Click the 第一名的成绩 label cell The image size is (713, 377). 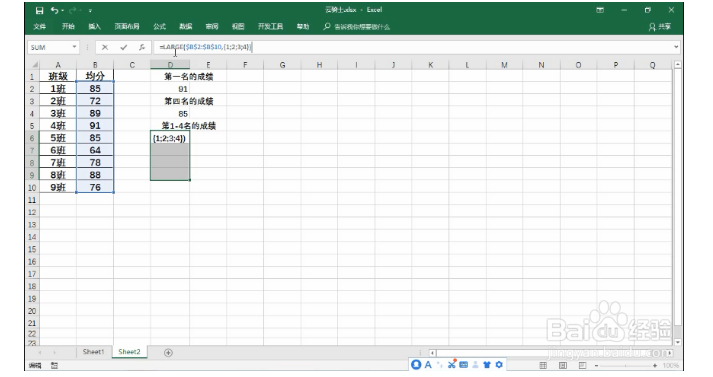(x=188, y=76)
